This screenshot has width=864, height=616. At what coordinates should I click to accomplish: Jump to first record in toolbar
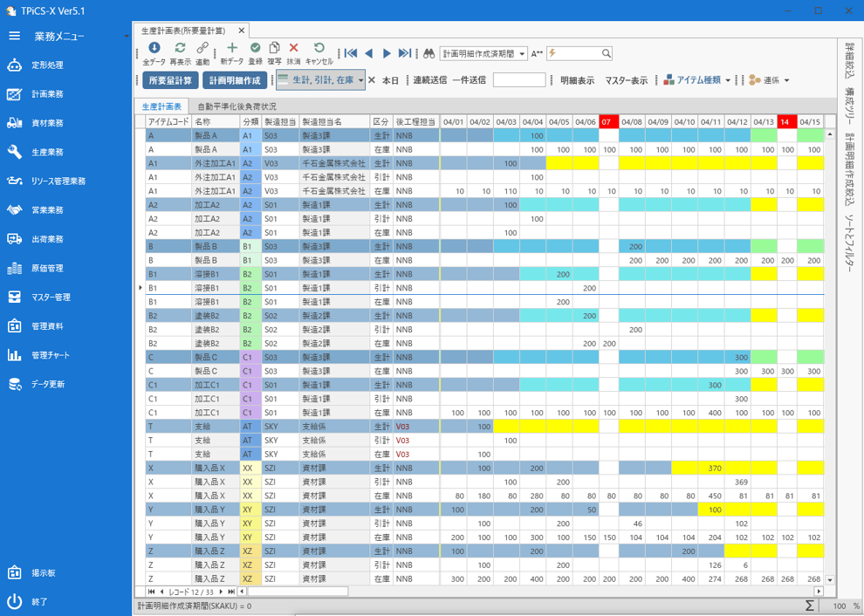[x=351, y=54]
